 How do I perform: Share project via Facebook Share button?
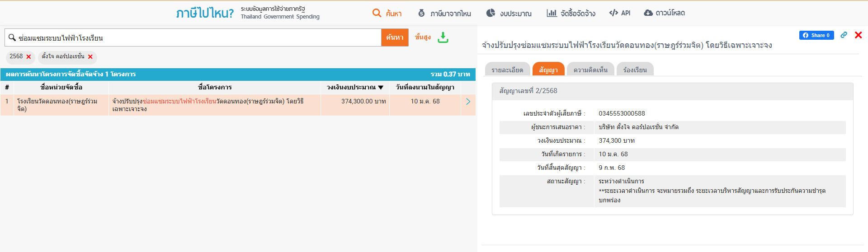tap(816, 35)
